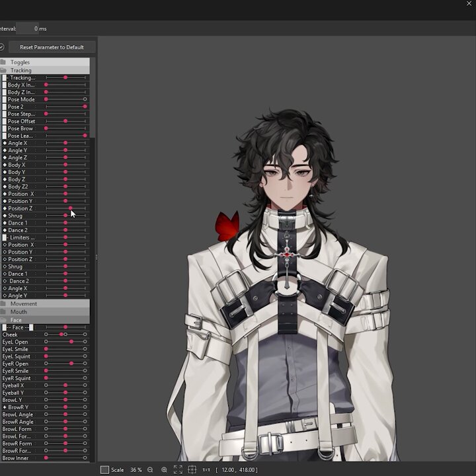Select the 'Pose Lea...' parameter label
Image resolution: width=476 pixels, height=476 pixels.
tap(20, 136)
